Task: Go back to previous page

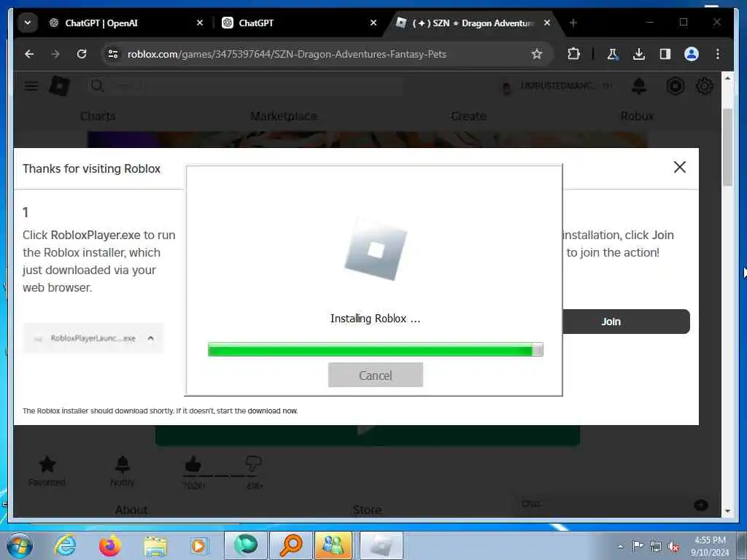Action: 29,54
